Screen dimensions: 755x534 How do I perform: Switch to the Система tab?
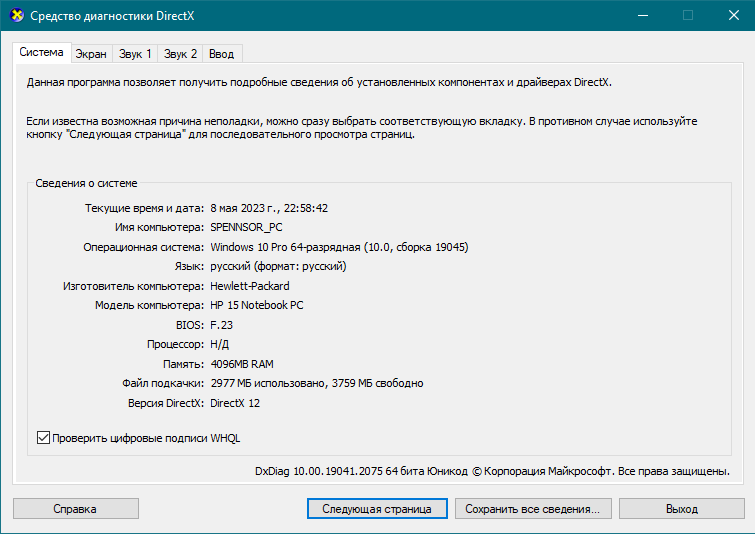point(41,52)
